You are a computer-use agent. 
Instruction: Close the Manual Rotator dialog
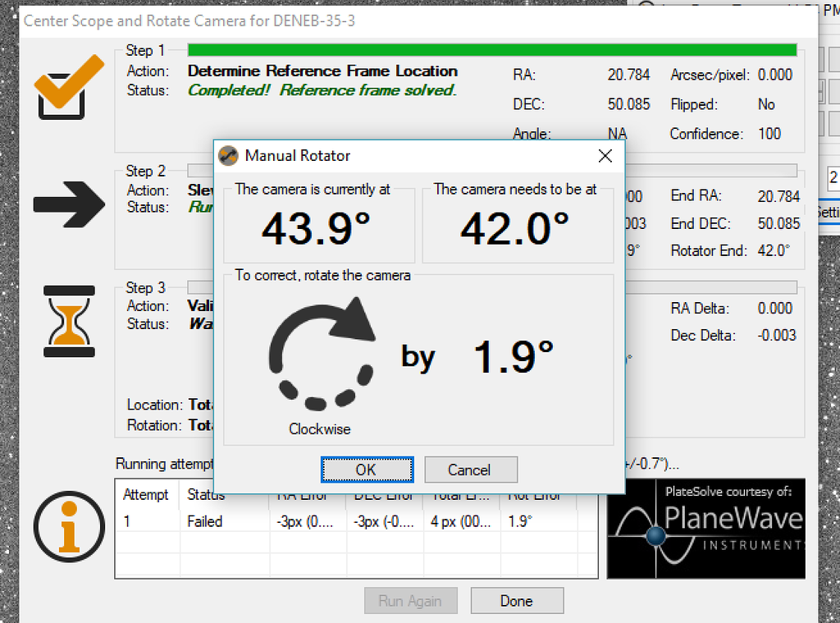point(605,155)
